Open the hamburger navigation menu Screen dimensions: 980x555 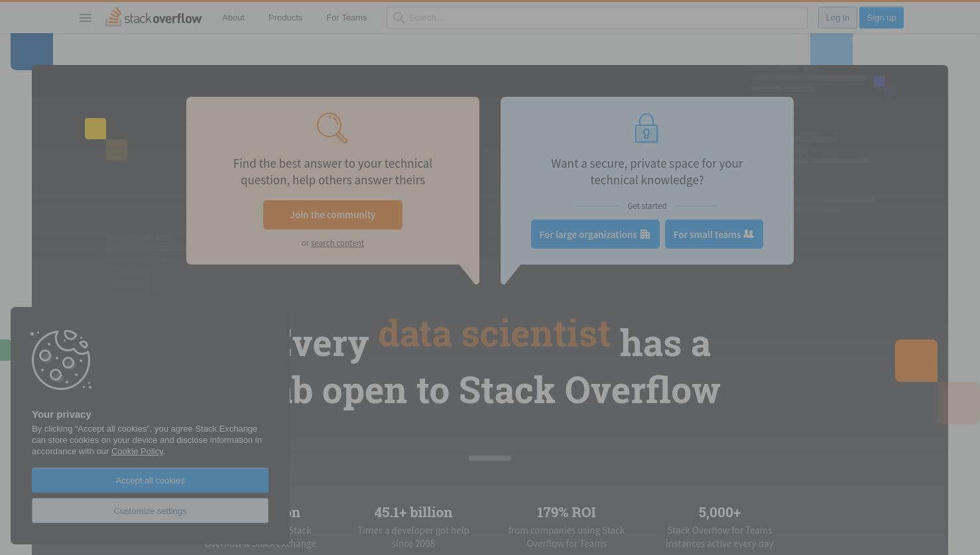click(x=86, y=18)
